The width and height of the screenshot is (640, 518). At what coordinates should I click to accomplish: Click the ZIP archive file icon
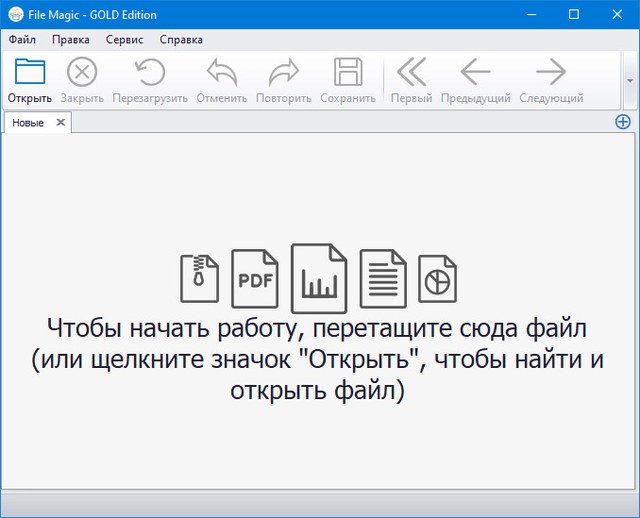199,279
